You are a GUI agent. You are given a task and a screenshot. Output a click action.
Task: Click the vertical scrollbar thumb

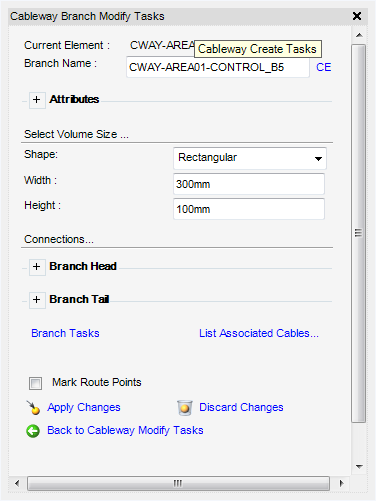[359, 233]
